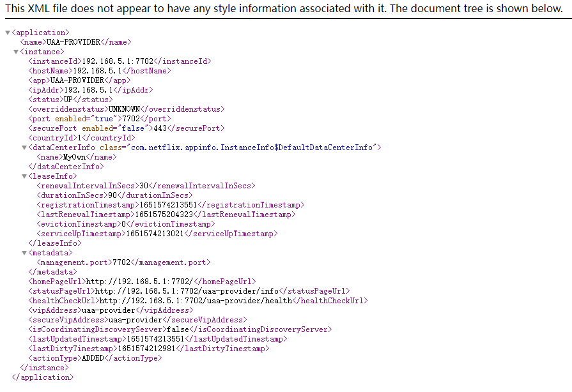Click the closing application tag
572x392 pixels.
43,377
